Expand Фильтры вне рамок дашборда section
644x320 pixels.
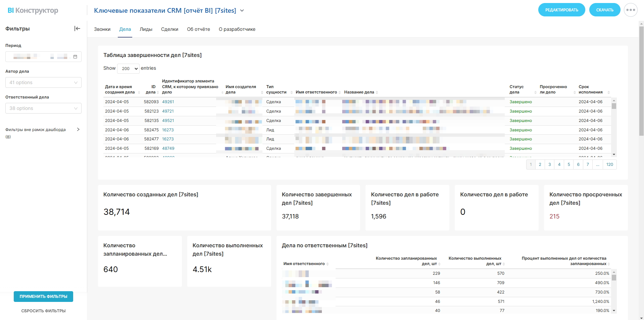(78, 130)
